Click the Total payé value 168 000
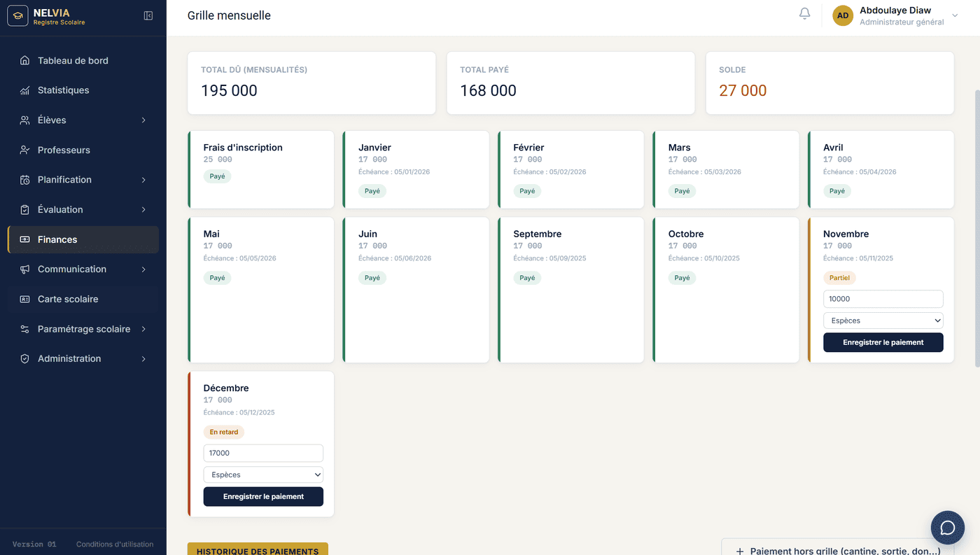Image resolution: width=980 pixels, height=555 pixels. click(488, 90)
